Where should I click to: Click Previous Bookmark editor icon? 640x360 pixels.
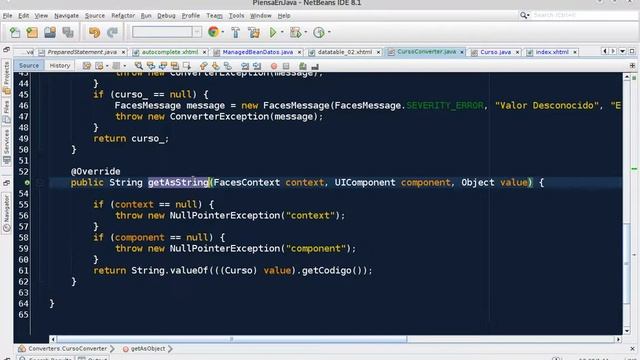coord(203,66)
